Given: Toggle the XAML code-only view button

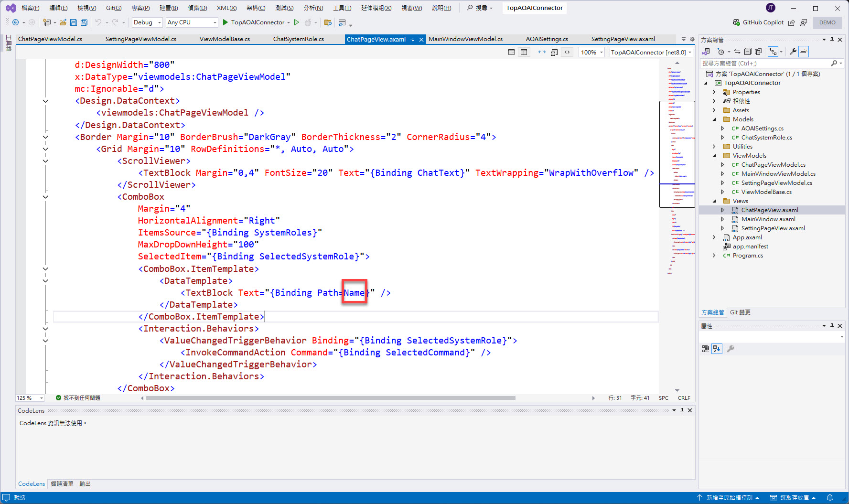Looking at the screenshot, I should [567, 52].
